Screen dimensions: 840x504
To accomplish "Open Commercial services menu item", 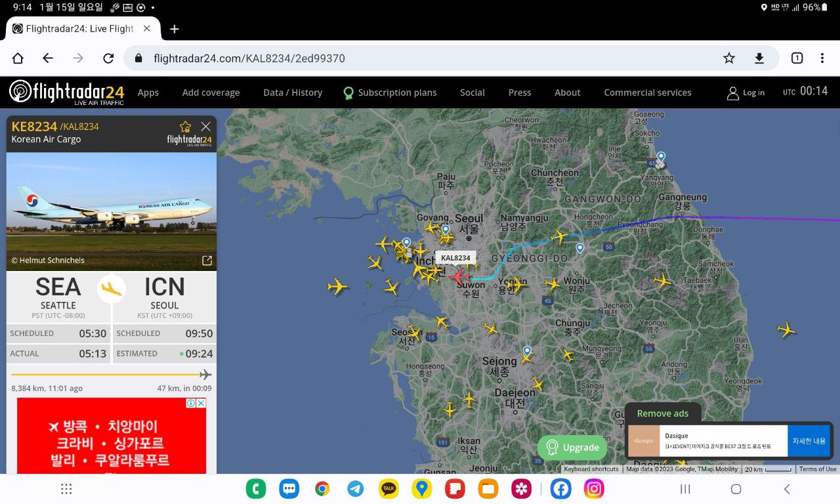I will click(648, 93).
